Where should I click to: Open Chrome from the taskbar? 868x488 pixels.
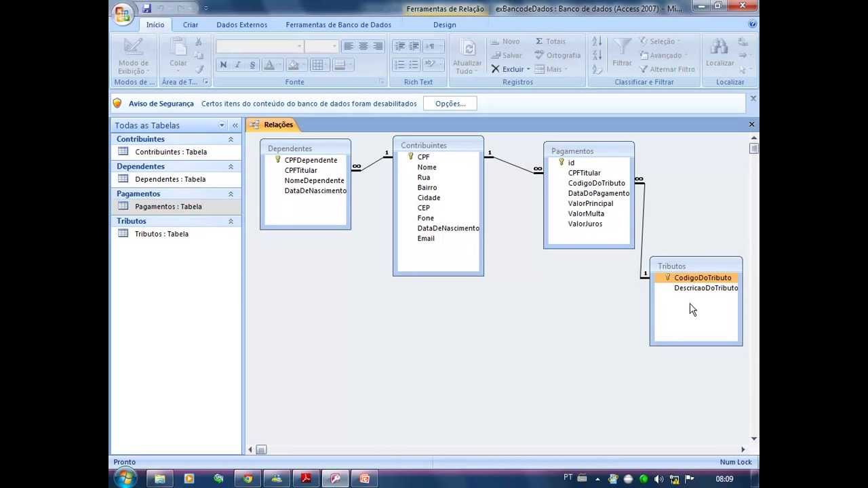[248, 479]
